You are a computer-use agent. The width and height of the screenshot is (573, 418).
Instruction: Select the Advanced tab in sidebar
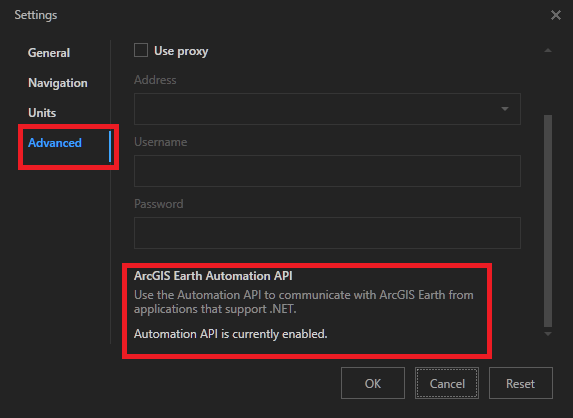(55, 143)
